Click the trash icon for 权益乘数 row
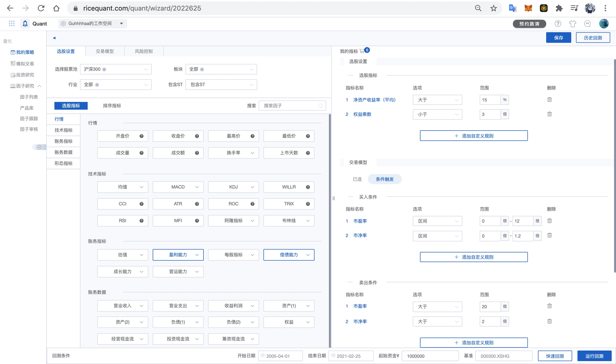Screen dimensions: 616x364 549,114
